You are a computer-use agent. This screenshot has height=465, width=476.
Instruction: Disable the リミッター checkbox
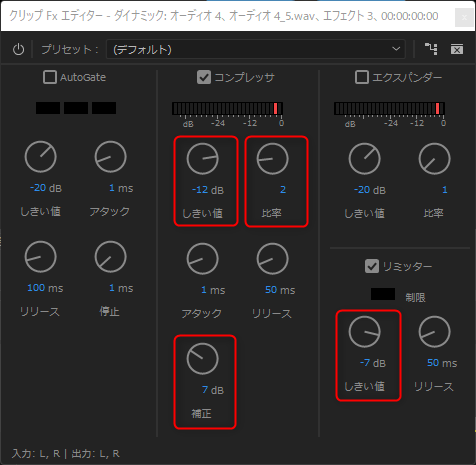click(x=372, y=266)
